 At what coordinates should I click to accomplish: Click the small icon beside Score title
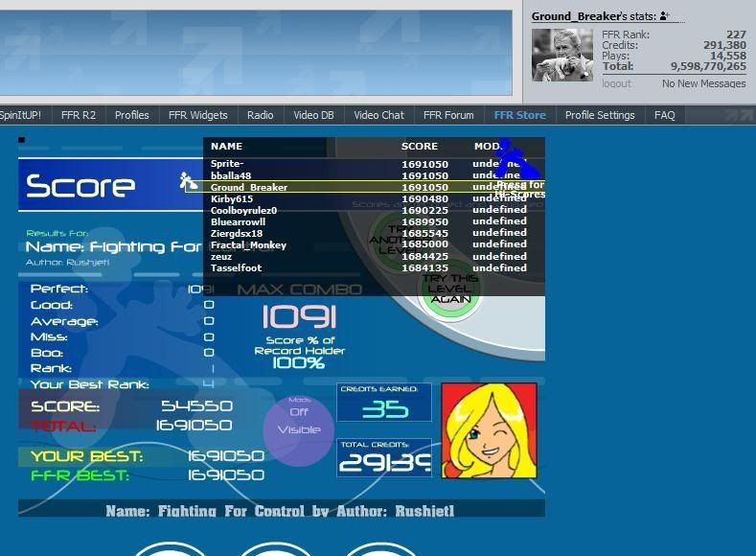point(188,181)
